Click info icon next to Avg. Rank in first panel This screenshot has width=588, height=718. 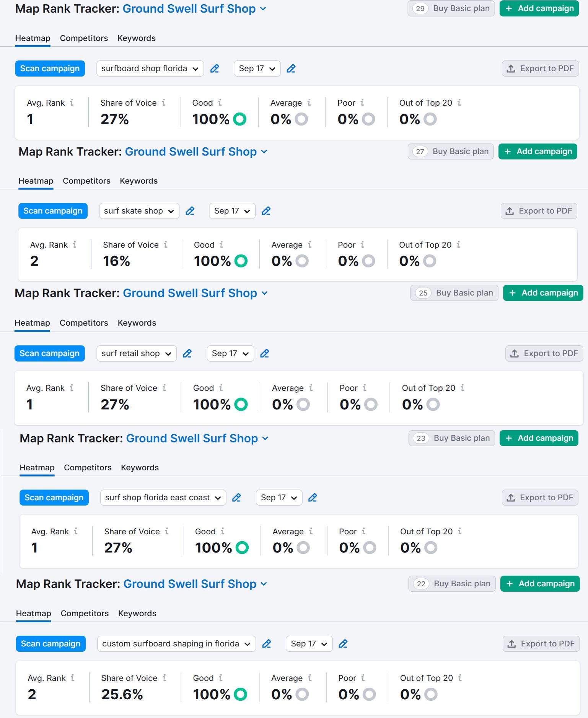pyautogui.click(x=72, y=103)
